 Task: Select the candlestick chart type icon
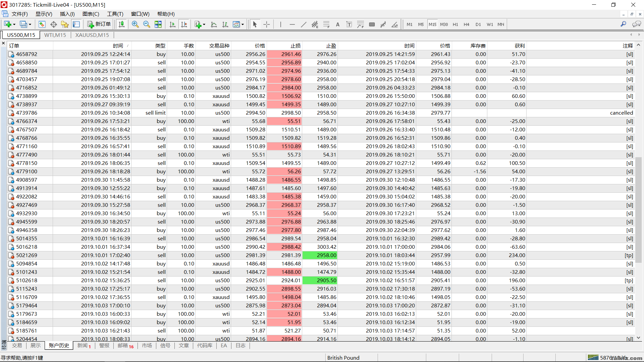[122, 24]
